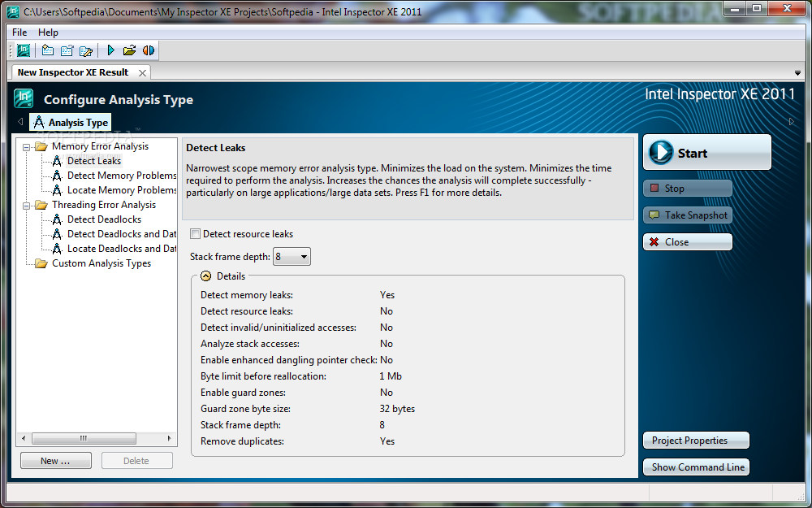Click the Memory Error Analysis folder icon
This screenshot has width=812, height=508.
click(41, 146)
